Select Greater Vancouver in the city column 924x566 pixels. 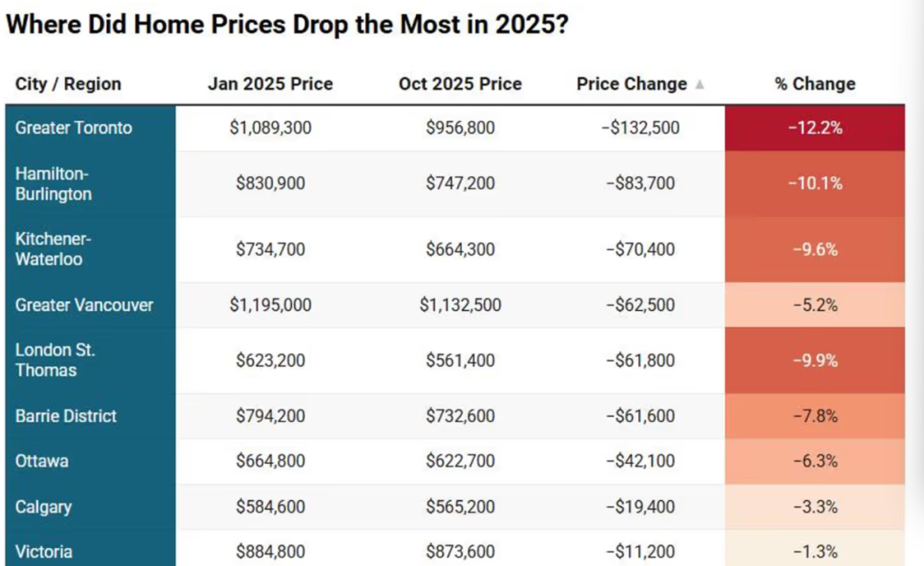[84, 305]
